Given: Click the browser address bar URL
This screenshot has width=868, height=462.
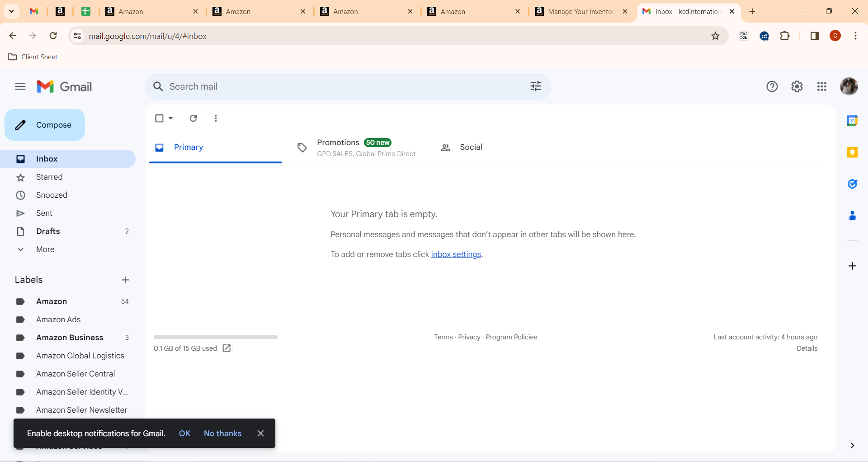Looking at the screenshot, I should (x=147, y=36).
